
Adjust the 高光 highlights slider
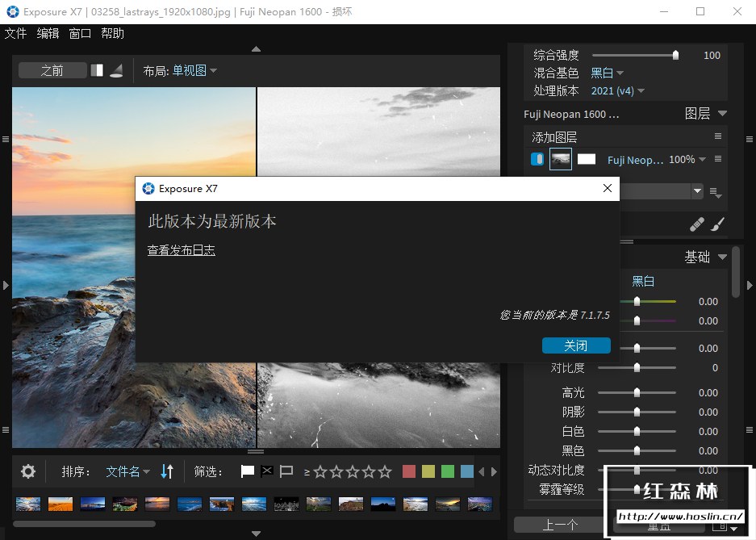(x=637, y=392)
